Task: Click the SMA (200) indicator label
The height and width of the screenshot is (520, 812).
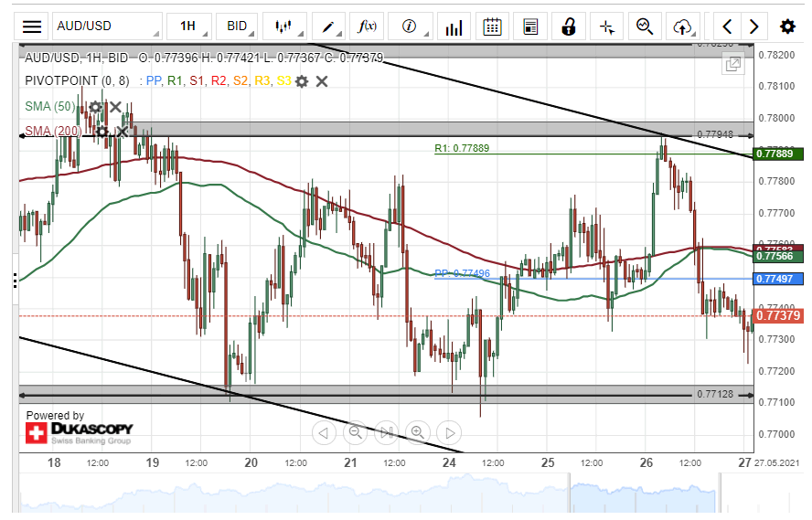Action: click(52, 132)
